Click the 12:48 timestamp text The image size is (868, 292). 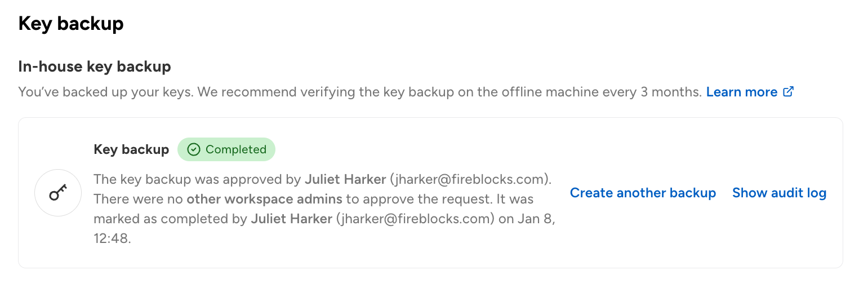(112, 238)
